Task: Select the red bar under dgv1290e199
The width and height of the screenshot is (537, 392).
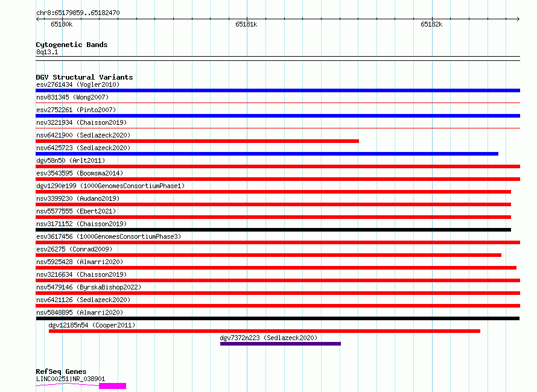Action: (x=273, y=192)
